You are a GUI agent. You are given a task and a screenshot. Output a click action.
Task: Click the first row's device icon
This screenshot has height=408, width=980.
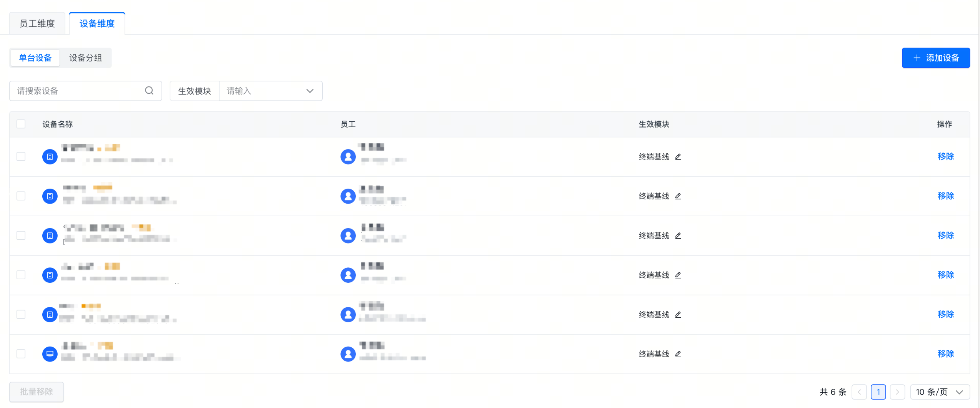[x=50, y=157]
